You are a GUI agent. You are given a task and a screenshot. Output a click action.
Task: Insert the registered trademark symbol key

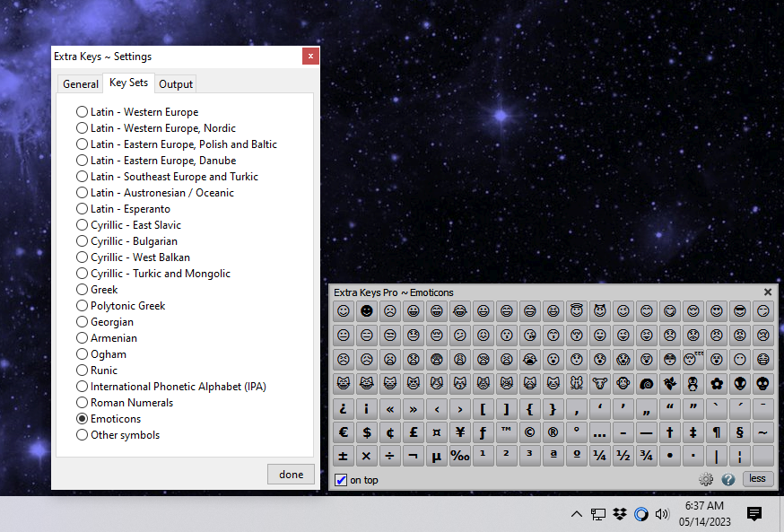point(553,432)
